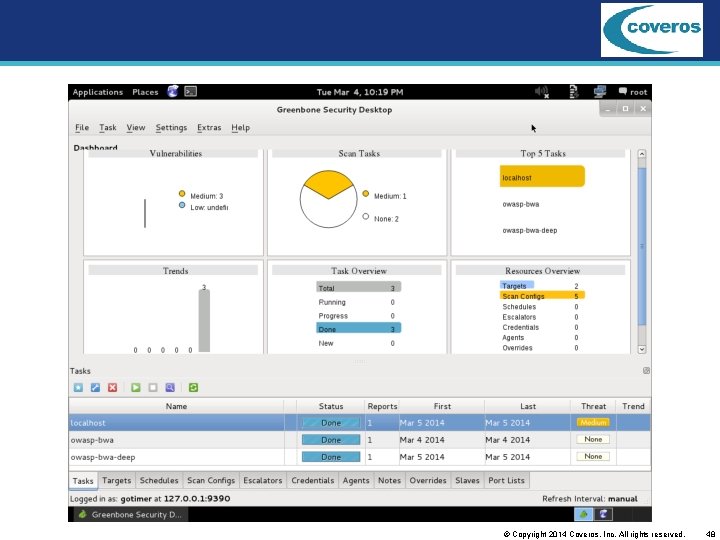Click the Done status bar for owasp-bwa
Image resolution: width=720 pixels, height=540 pixels.
pyautogui.click(x=331, y=440)
